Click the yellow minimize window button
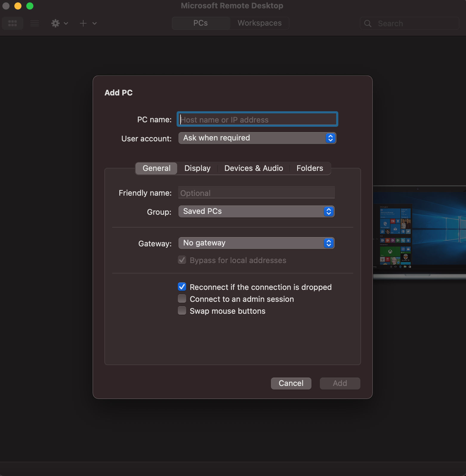 click(x=18, y=6)
